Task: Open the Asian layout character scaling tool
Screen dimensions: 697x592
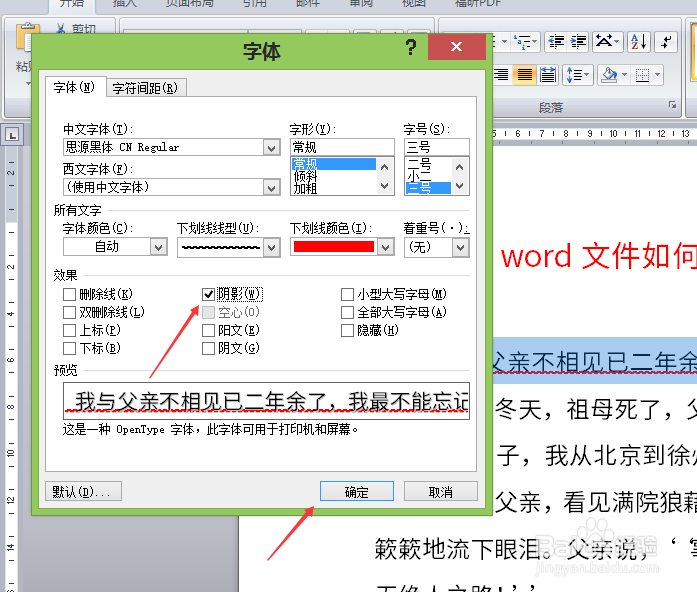Action: (x=604, y=42)
